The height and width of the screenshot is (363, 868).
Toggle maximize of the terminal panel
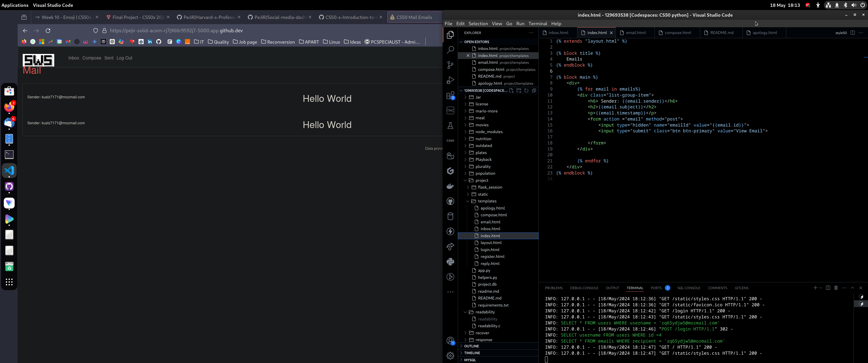click(x=853, y=288)
